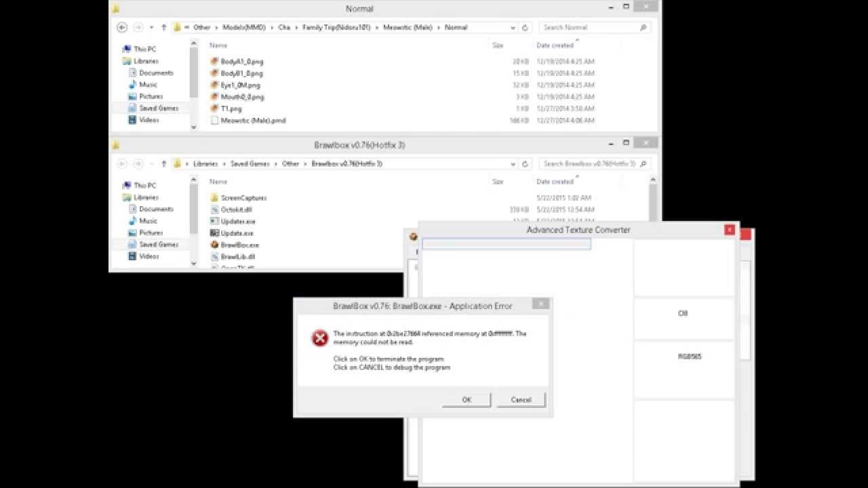Select the BodyA1_0.png file icon

coord(214,62)
